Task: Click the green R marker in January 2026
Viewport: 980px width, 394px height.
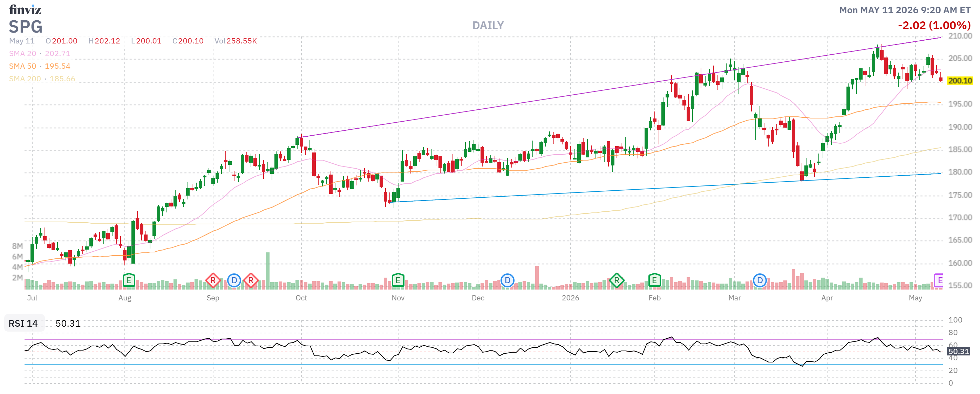Action: 616,281
